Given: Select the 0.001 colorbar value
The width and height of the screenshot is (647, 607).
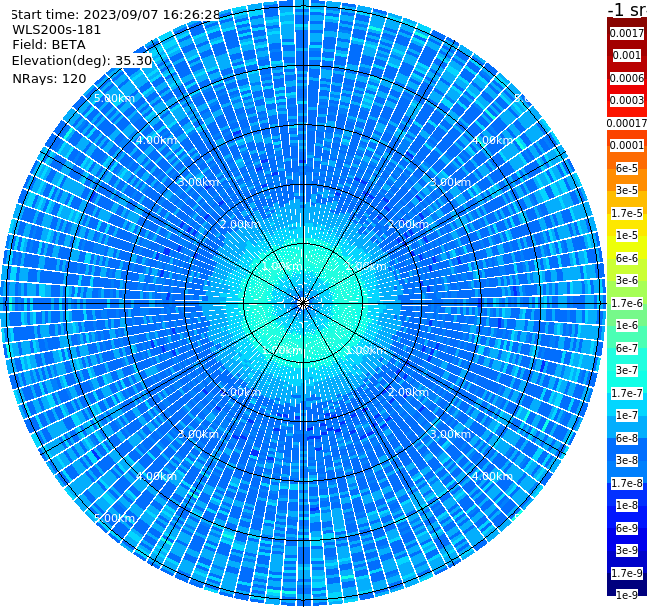Looking at the screenshot, I should point(627,55).
